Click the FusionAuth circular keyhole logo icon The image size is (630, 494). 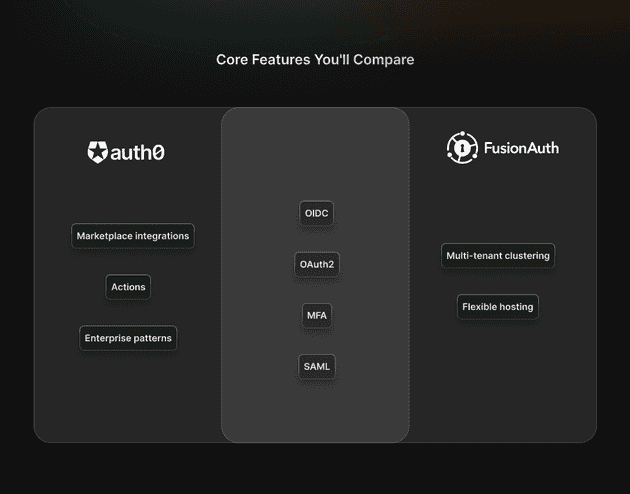462,148
